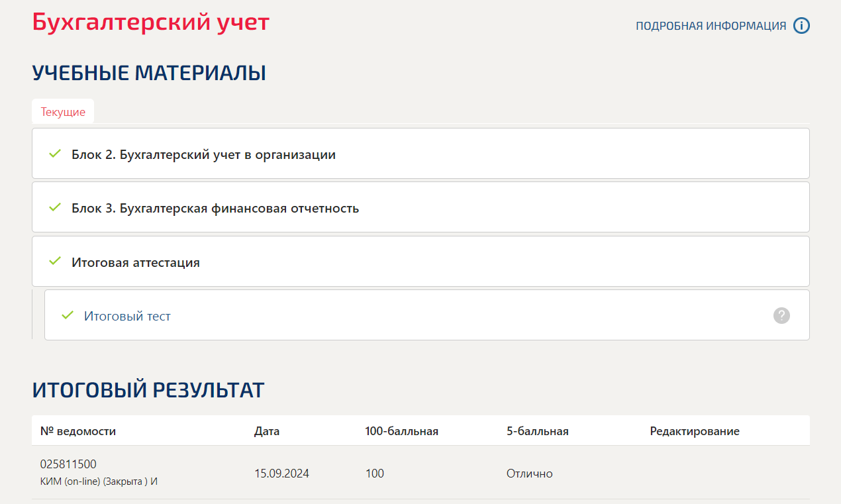Viewport: 841px width, 504px height.
Task: Click the green checkmark next to Итоговый тест
Action: 67,315
